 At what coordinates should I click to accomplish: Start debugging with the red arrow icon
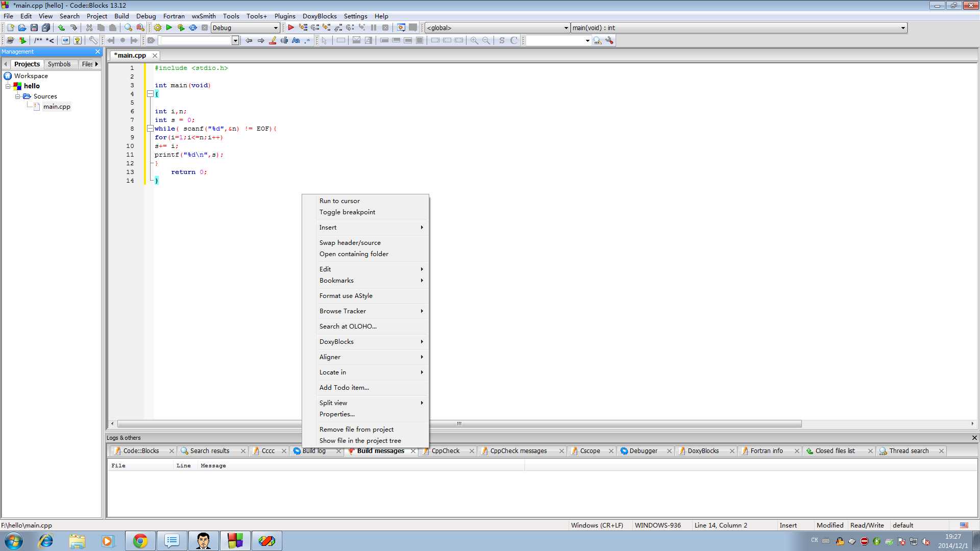(291, 28)
